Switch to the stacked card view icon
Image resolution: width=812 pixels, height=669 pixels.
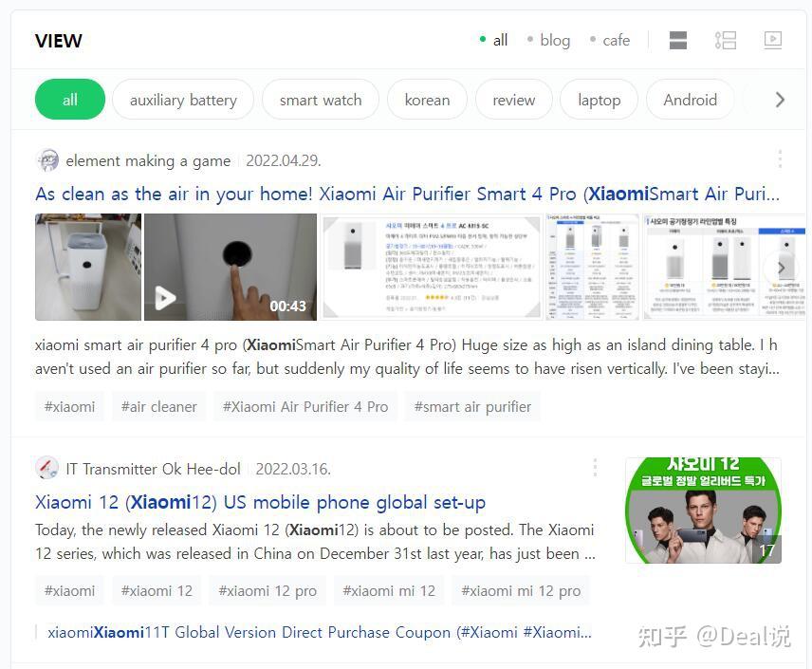678,41
